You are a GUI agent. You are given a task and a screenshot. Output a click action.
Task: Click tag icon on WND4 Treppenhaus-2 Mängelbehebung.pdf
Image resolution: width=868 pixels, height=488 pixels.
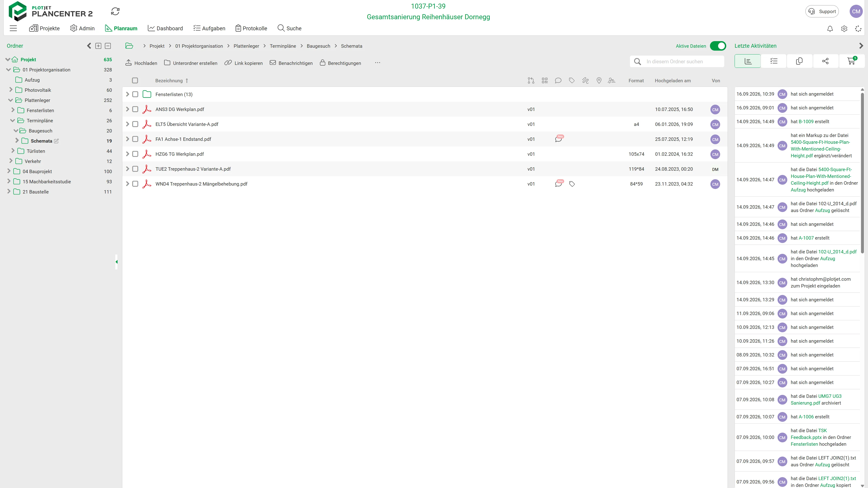(x=572, y=184)
